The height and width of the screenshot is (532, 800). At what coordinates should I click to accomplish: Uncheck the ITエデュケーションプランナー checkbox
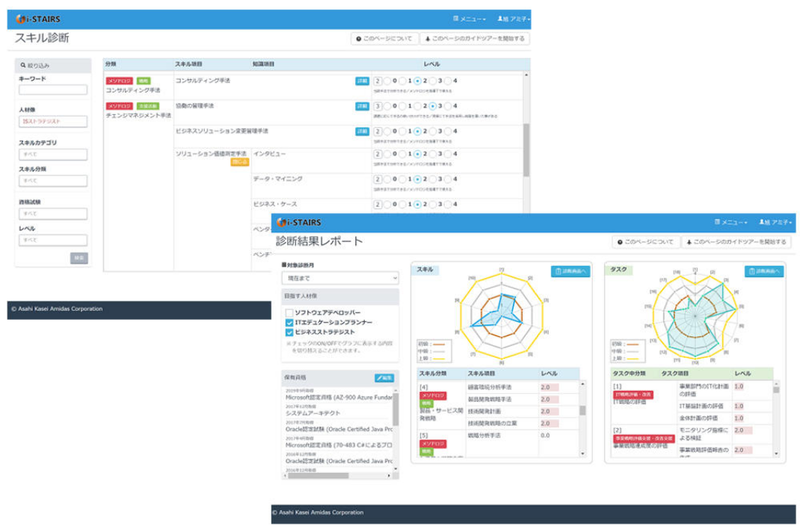[289, 322]
